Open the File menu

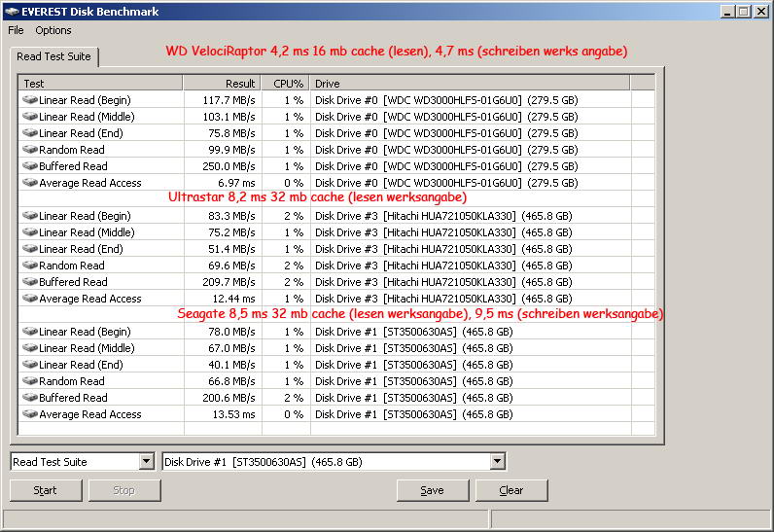tap(16, 30)
